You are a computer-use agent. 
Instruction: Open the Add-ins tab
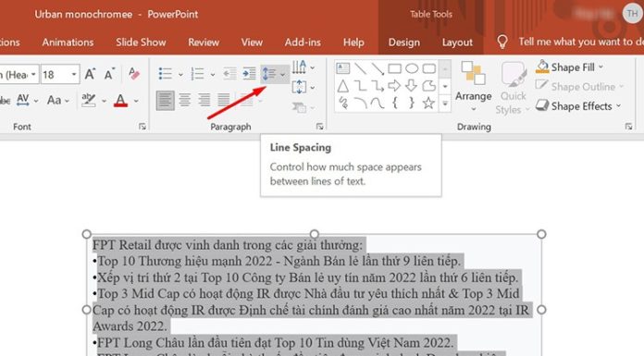303,43
